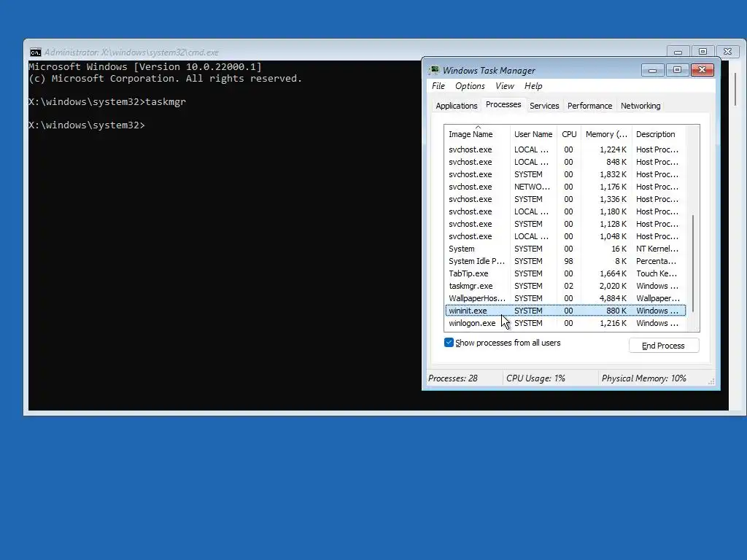
Task: Select svchost.exe using 1,336 K memory
Action: tap(565, 199)
